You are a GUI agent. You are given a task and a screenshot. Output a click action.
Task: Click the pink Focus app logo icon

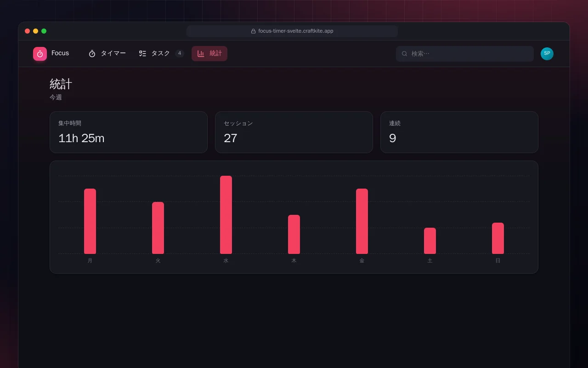(x=40, y=54)
